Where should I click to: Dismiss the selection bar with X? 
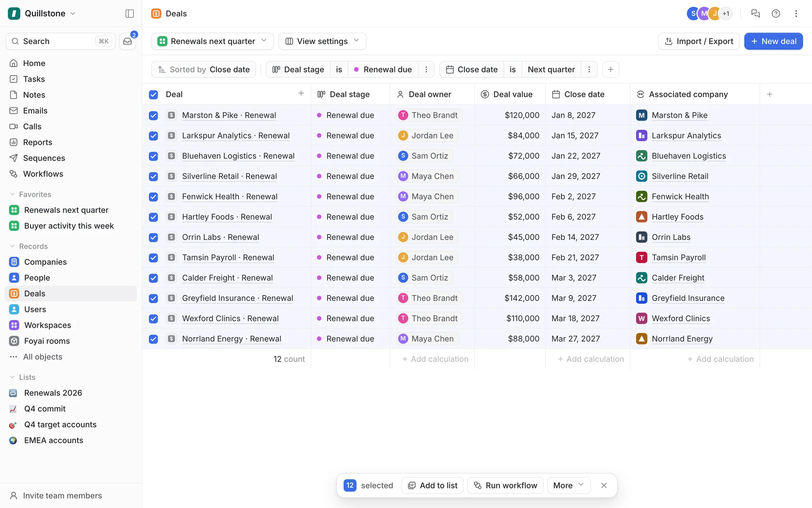point(604,485)
